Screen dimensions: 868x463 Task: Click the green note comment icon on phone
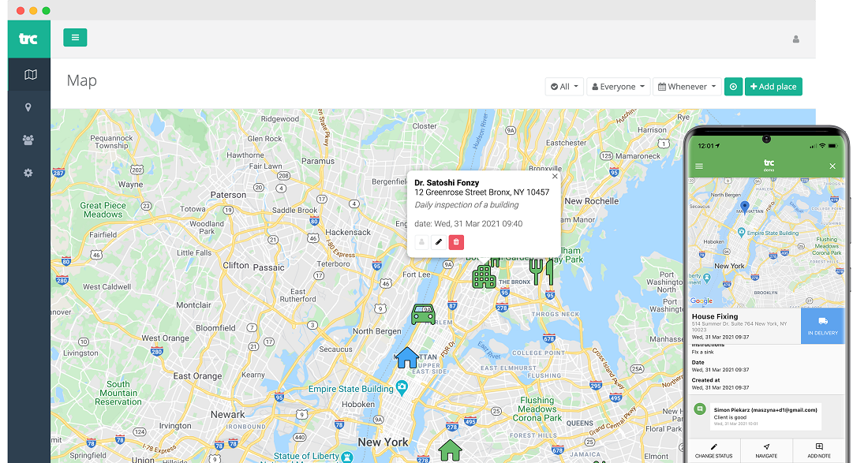(x=700, y=409)
